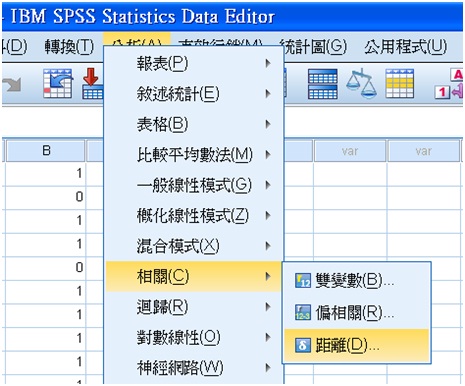Expand the arrow beside 比較平均數法(M)

click(268, 155)
